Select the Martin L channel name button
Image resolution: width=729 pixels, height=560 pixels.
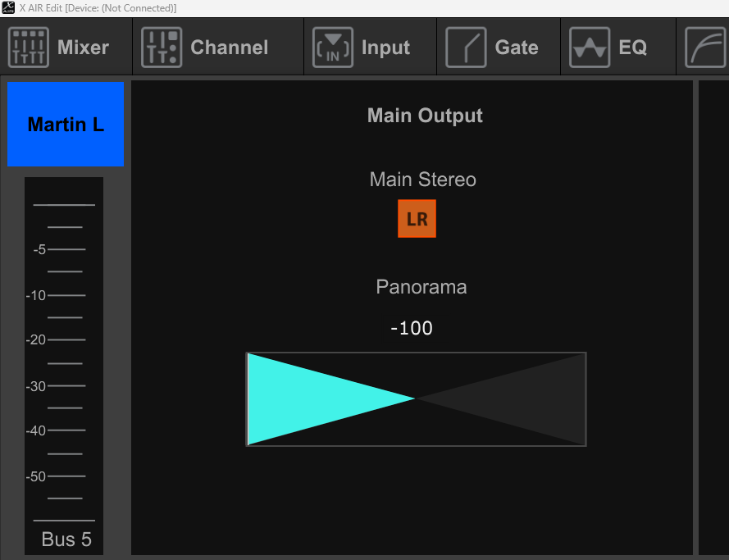(x=66, y=125)
